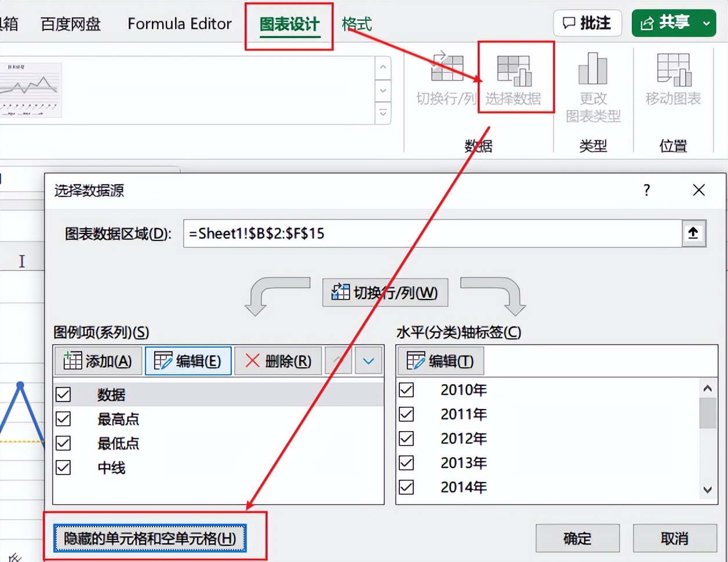Viewport: 728px width, 562px height.
Task: Uncheck the 最低点 series checkbox
Action: [x=63, y=443]
